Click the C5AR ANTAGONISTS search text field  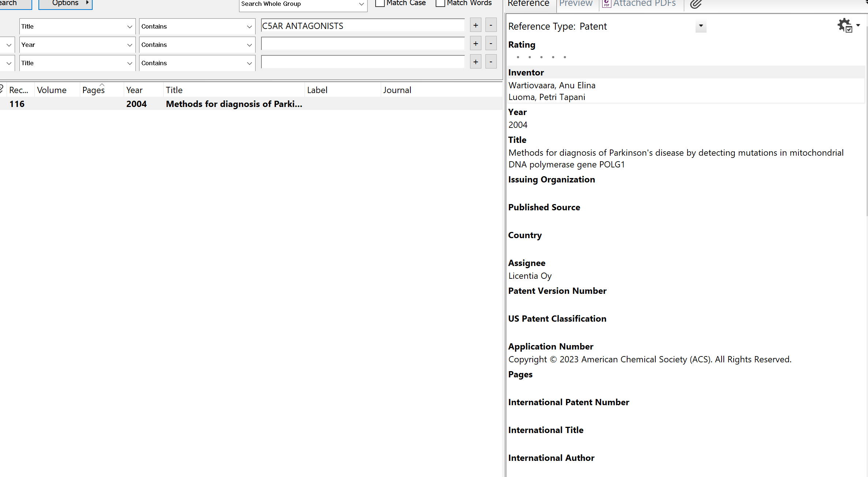coord(362,26)
